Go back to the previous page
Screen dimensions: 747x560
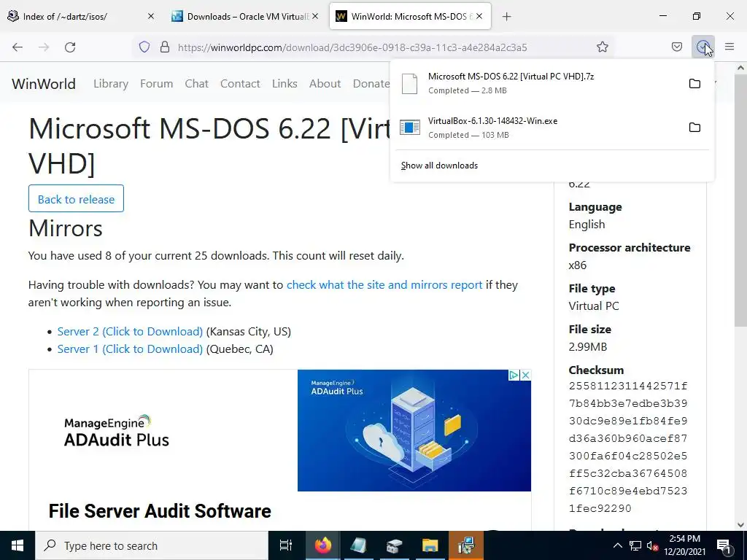click(x=18, y=47)
